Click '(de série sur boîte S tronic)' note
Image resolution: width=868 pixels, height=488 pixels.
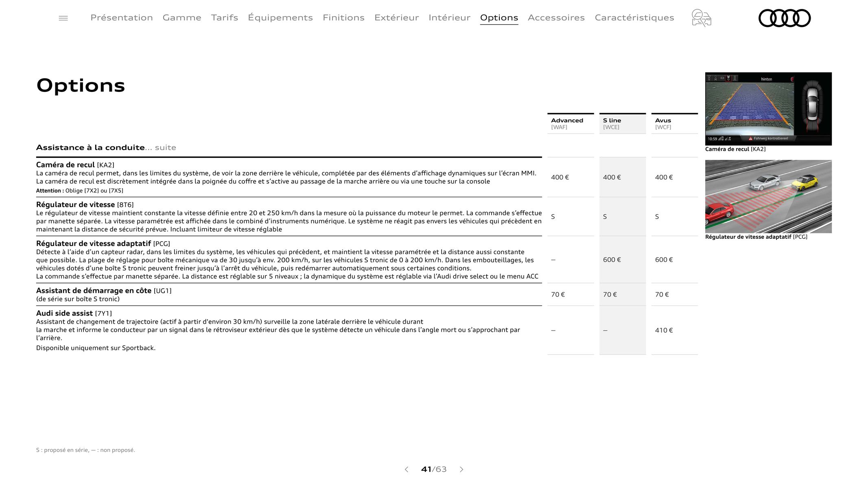click(78, 299)
